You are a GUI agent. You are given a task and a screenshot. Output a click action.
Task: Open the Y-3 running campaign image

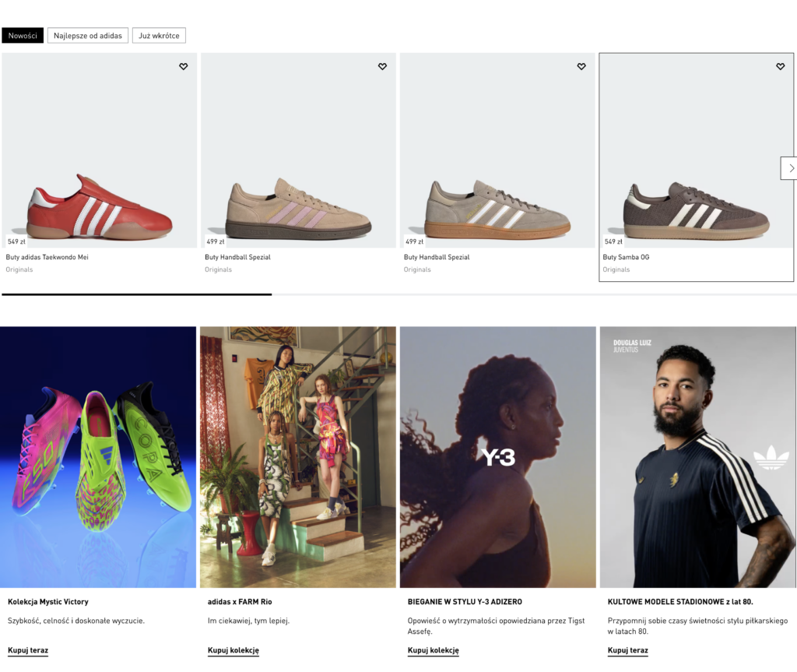pos(498,457)
